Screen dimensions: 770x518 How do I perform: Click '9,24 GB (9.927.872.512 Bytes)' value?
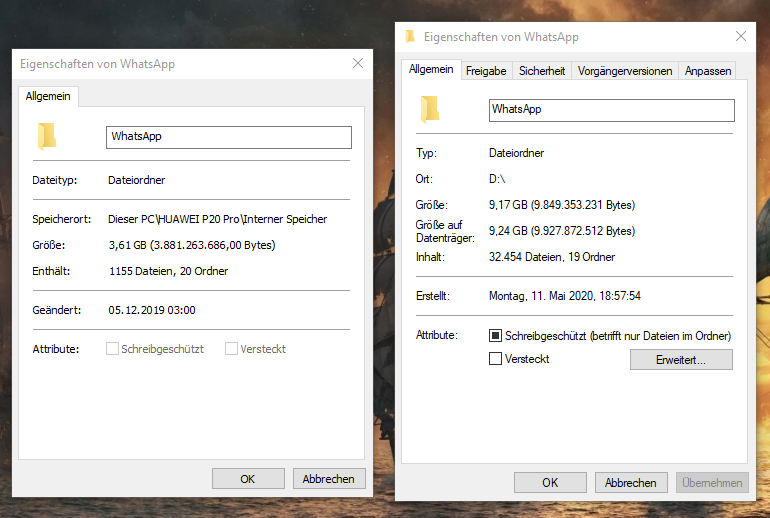point(562,231)
